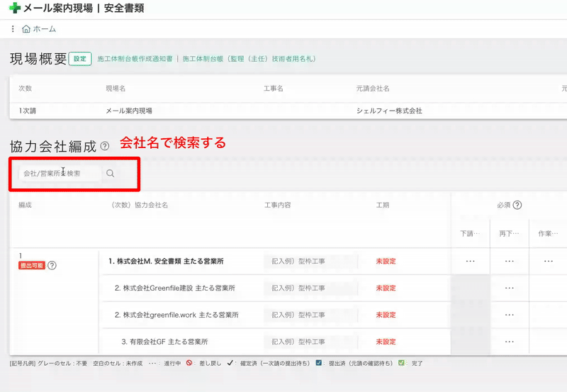Click the magnifier search icon
The width and height of the screenshot is (567, 392).
point(111,173)
